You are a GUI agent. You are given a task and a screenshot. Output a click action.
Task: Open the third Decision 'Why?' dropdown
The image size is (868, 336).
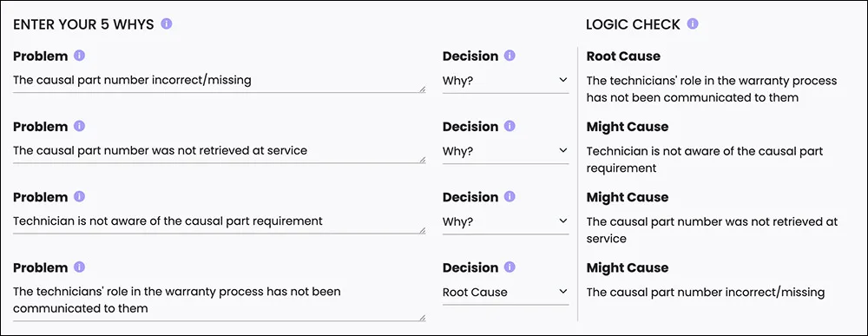pos(505,221)
